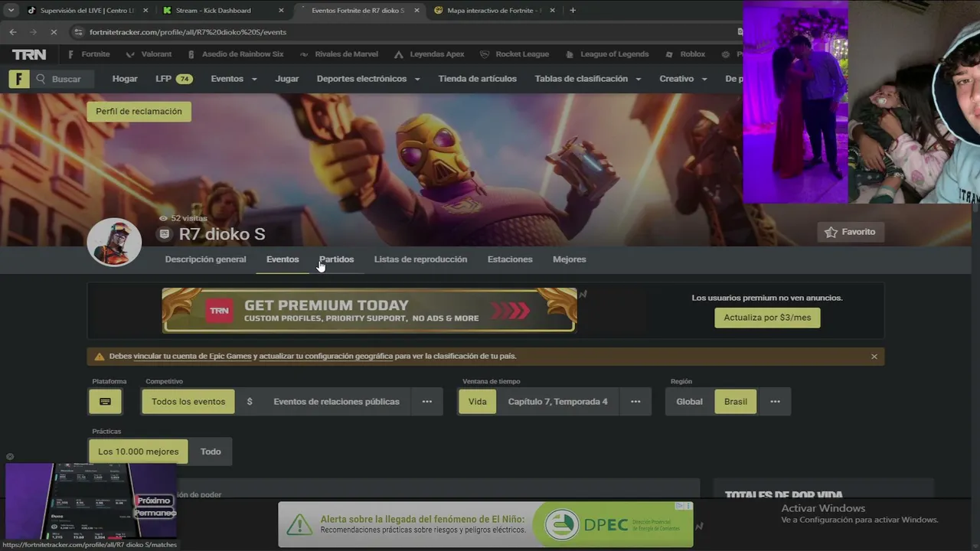Go to Valorant in the TRN game bar

[x=149, y=54]
